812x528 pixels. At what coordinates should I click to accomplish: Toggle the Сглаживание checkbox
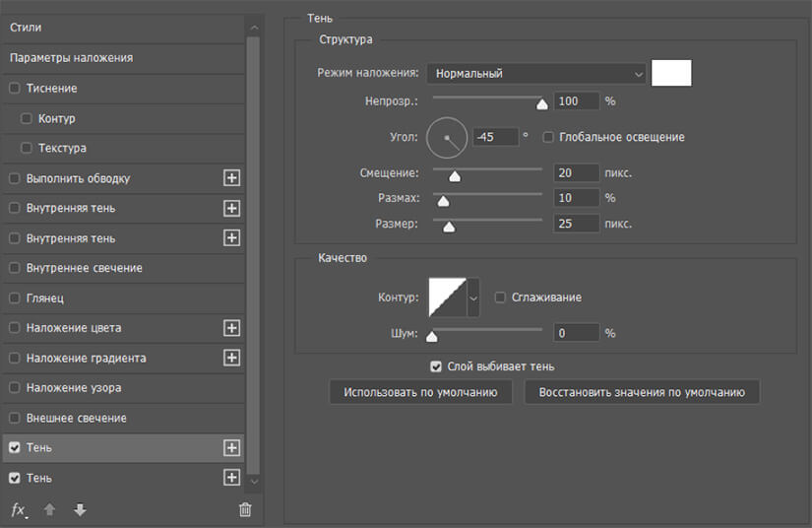pyautogui.click(x=501, y=297)
